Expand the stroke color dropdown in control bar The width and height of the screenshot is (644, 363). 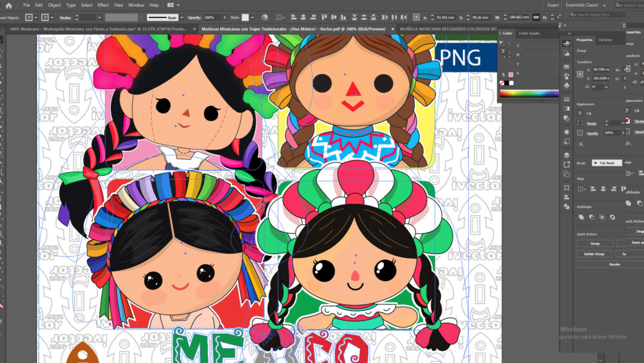(52, 17)
